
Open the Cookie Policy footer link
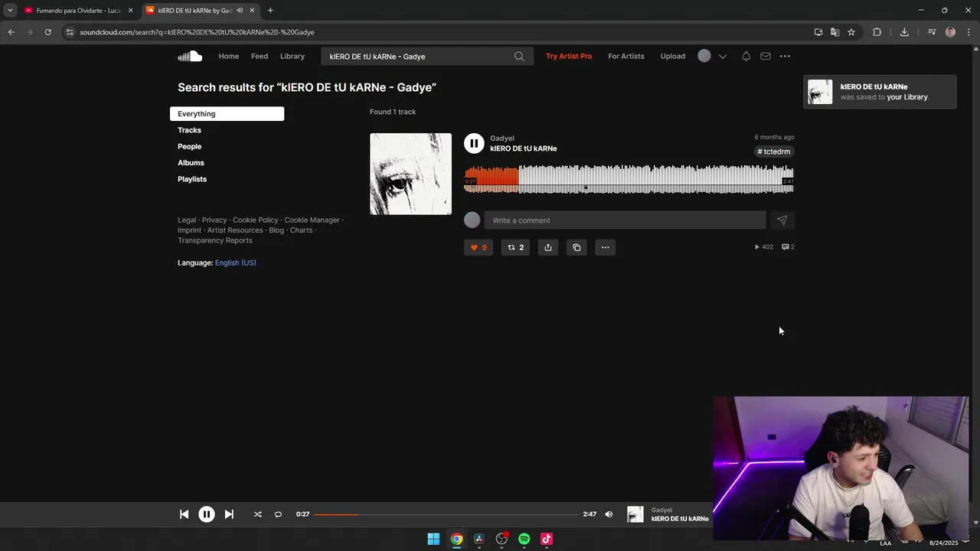click(x=256, y=220)
